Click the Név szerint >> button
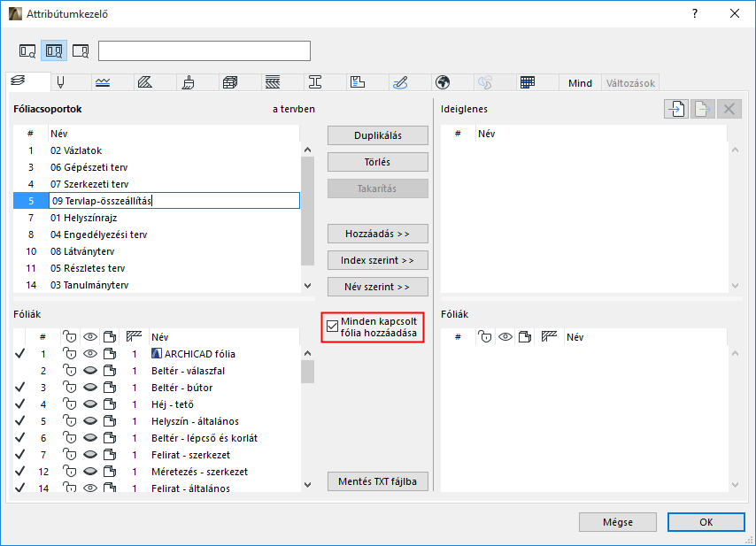 click(377, 287)
